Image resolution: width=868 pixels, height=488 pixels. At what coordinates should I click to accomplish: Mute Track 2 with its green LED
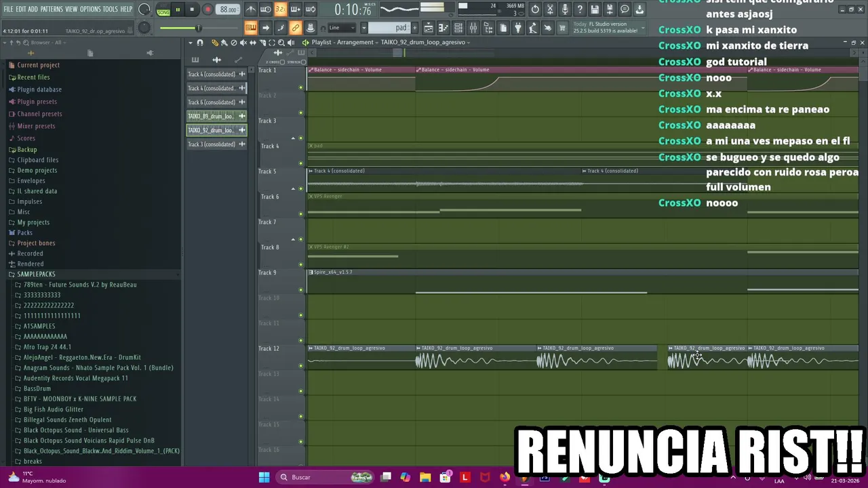click(x=300, y=113)
